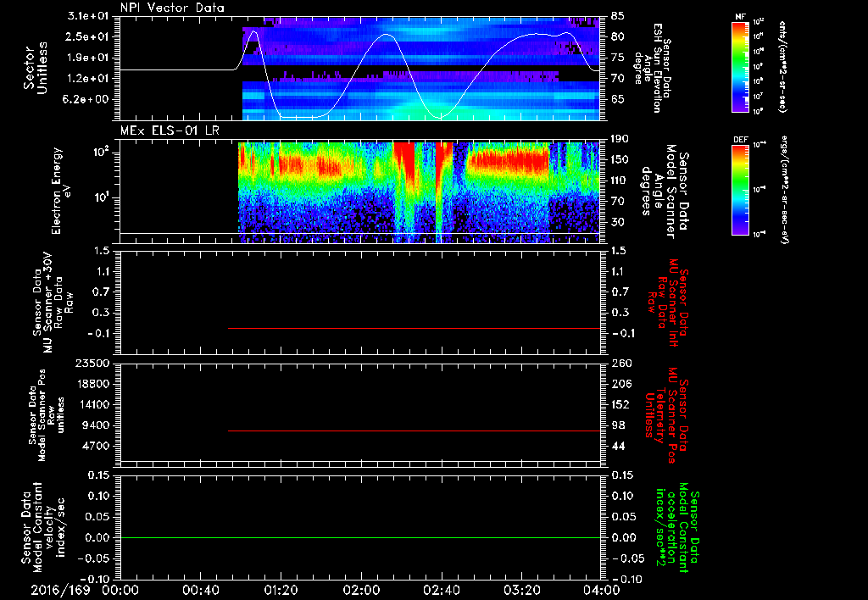This screenshot has width=868, height=600.
Task: Click the '80' sun elevation tick label
Action: click(618, 36)
